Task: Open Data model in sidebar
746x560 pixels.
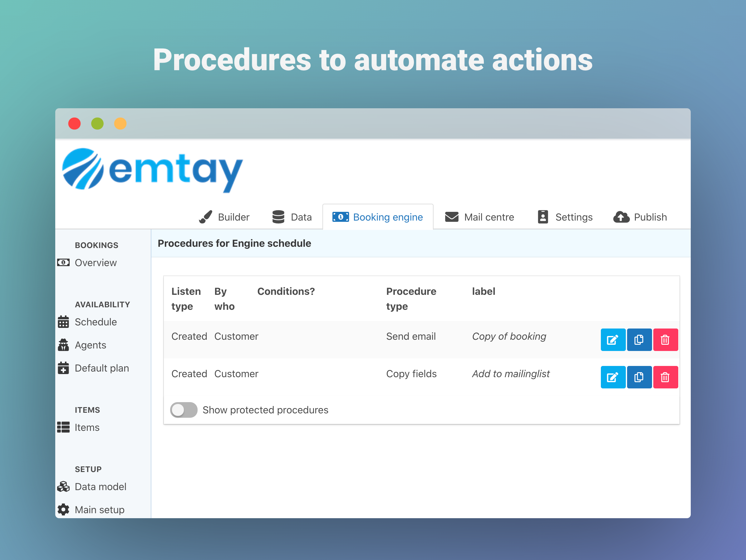Action: 100,487
